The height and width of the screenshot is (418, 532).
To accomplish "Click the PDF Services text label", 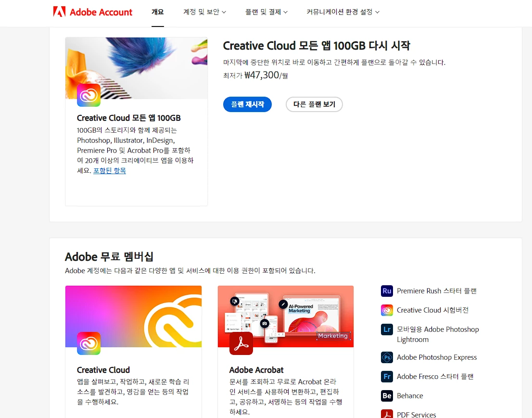I will (416, 415).
